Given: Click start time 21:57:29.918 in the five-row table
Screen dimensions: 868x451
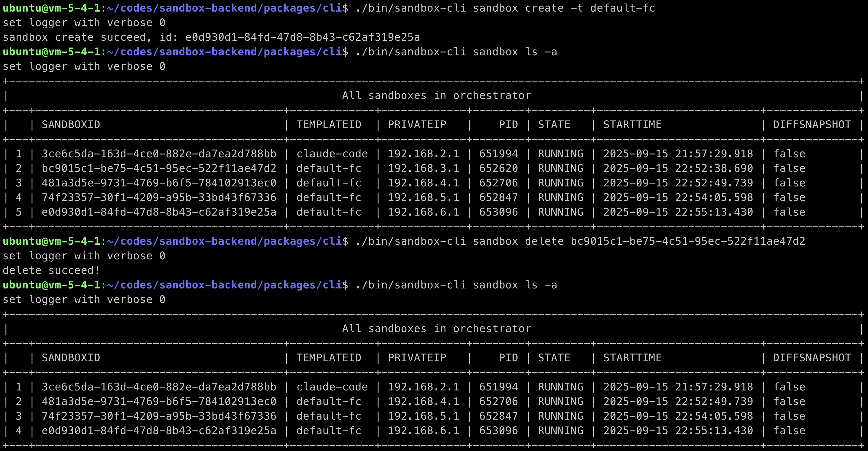Looking at the screenshot, I should coord(678,154).
